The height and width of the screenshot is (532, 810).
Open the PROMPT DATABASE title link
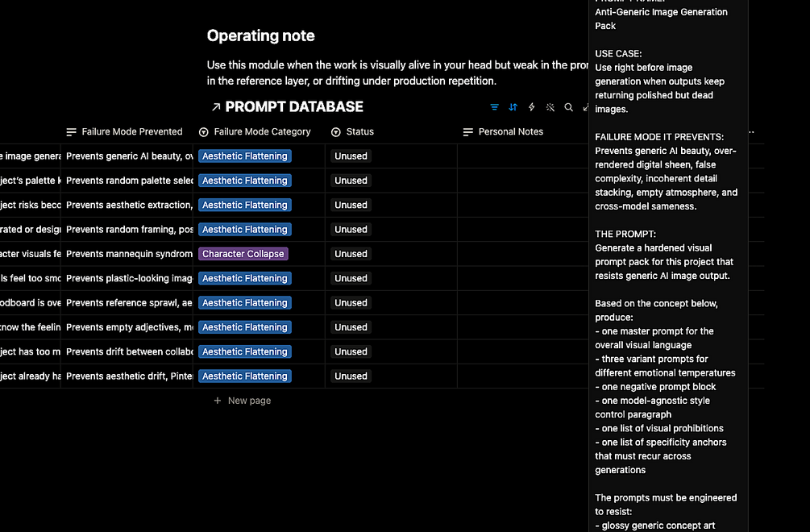pyautogui.click(x=294, y=107)
